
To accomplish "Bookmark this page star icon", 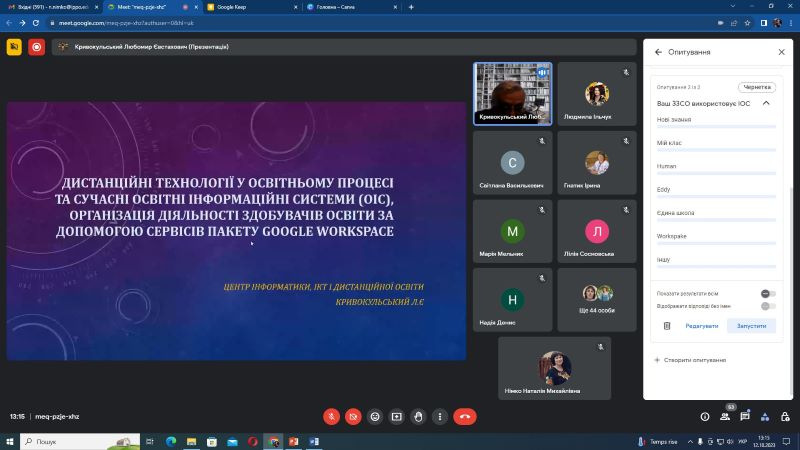I will (x=747, y=23).
